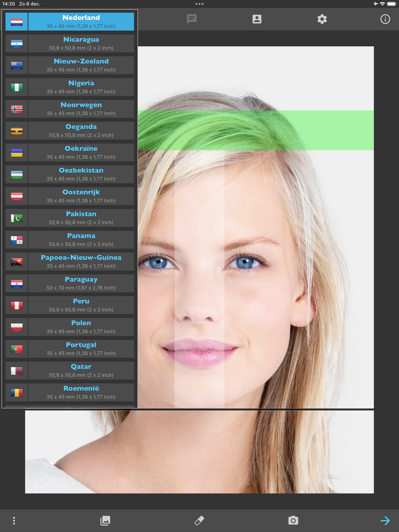
Task: Select the eraser tool at the bottom
Action: point(199,520)
